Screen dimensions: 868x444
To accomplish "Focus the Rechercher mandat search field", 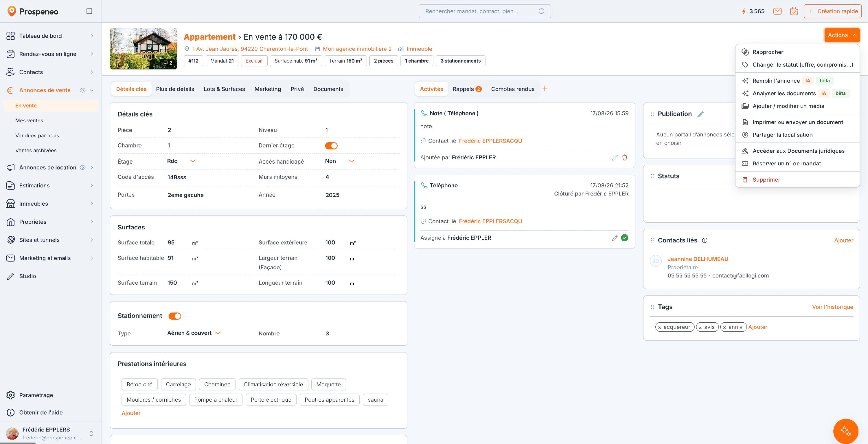I will [x=485, y=11].
